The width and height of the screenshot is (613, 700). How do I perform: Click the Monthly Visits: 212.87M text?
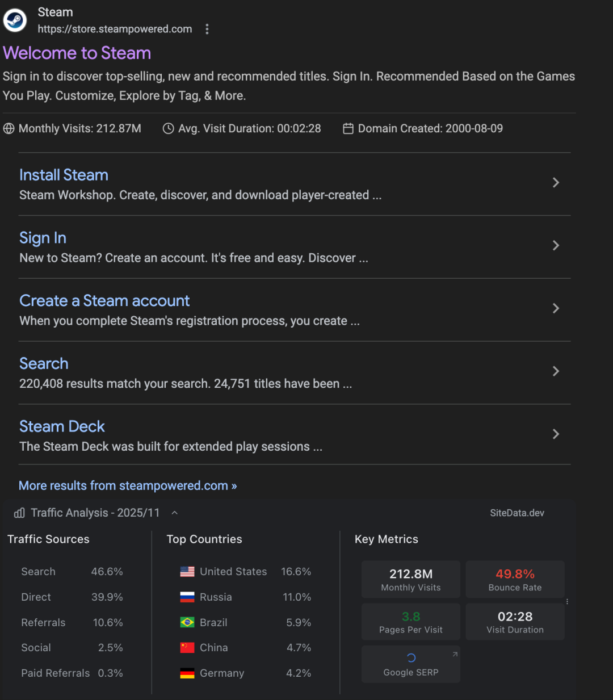80,128
